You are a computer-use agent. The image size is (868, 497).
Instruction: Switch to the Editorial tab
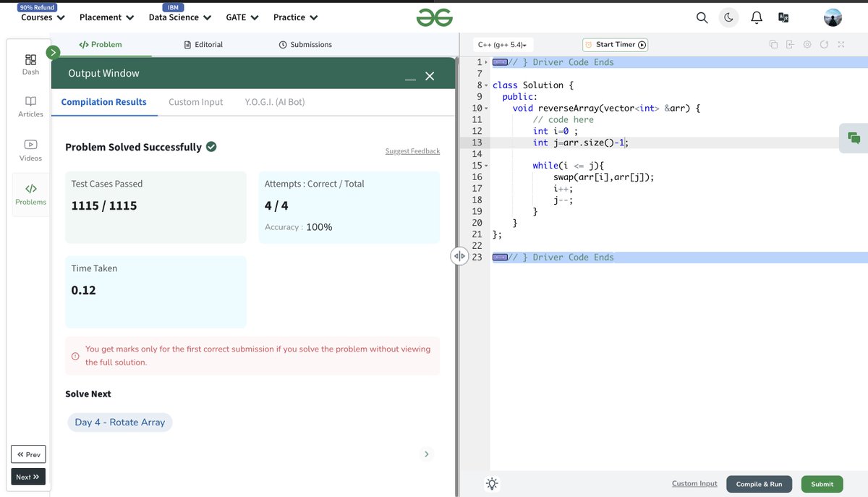tap(203, 44)
